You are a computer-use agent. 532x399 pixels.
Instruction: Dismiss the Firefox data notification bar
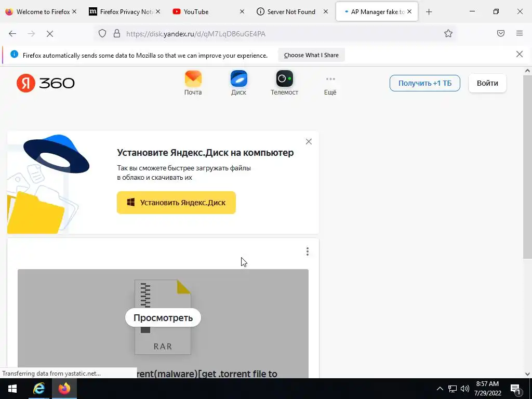519,54
